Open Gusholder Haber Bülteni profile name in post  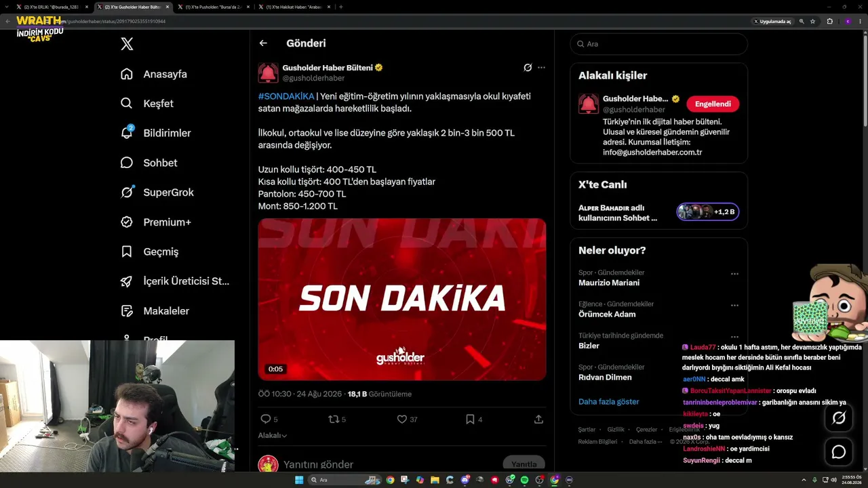pyautogui.click(x=328, y=68)
